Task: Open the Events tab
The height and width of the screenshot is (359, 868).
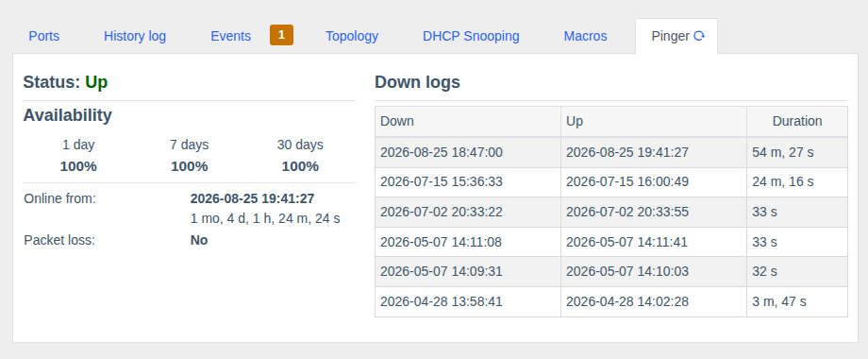Action: (x=231, y=36)
